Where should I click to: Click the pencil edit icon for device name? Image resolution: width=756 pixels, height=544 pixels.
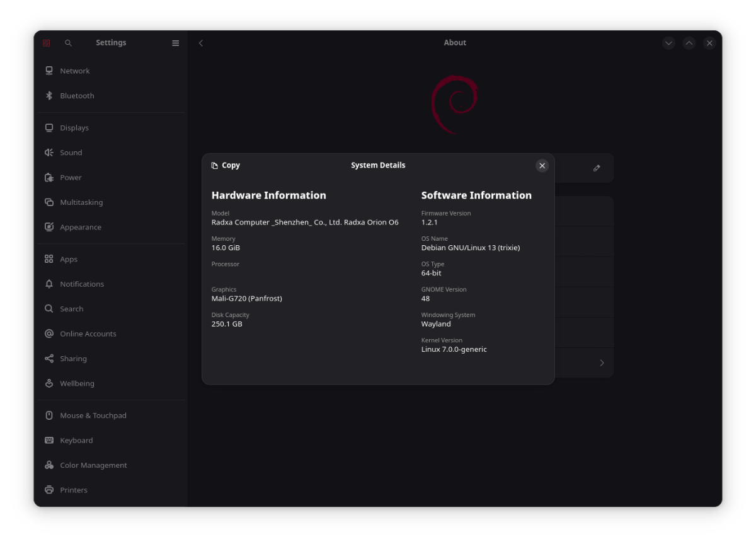coord(597,168)
